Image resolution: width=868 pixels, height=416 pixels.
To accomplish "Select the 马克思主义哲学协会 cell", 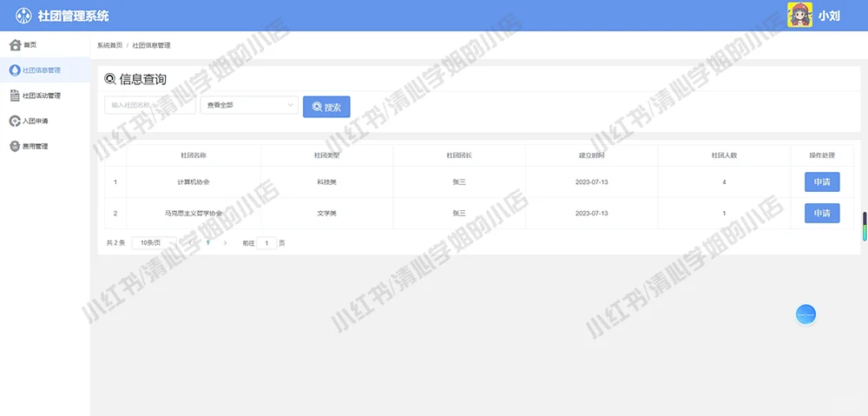I will (194, 214).
